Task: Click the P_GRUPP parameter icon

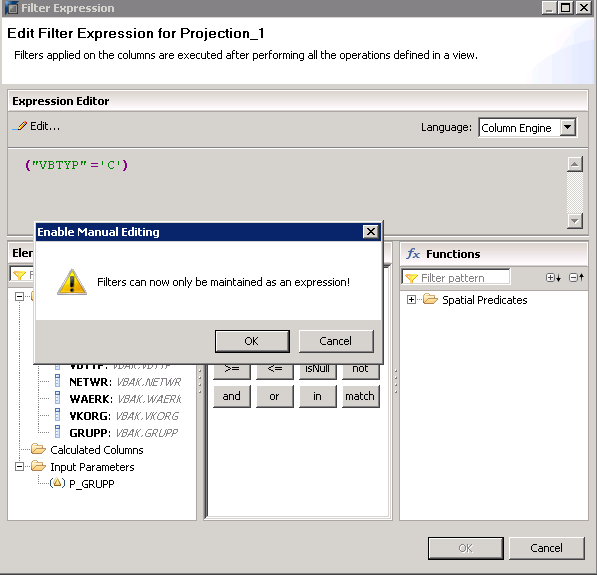Action: click(x=57, y=483)
